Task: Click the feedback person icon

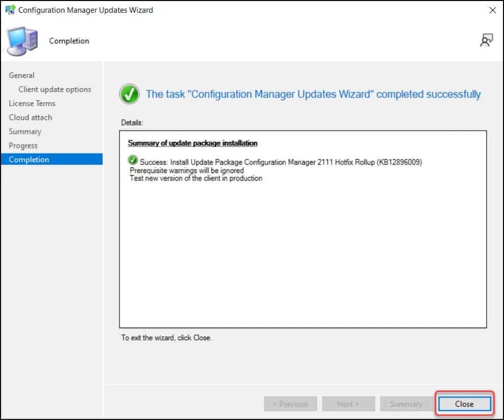Action: pyautogui.click(x=486, y=40)
